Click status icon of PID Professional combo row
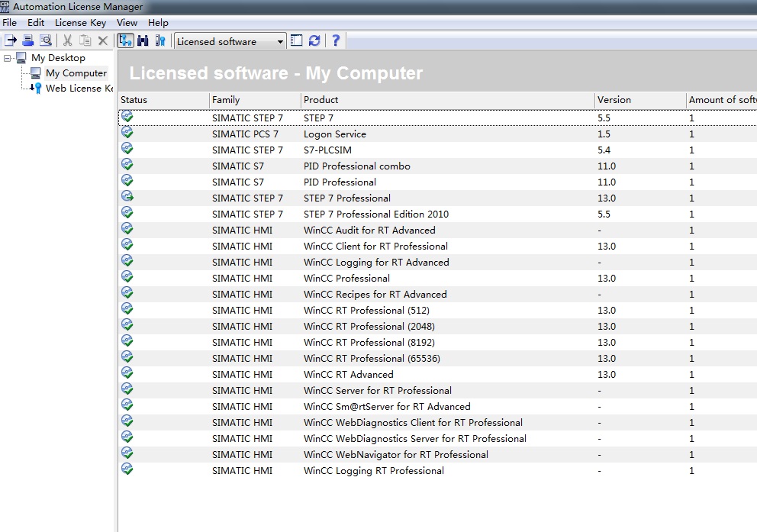This screenshot has height=532, width=757. tap(127, 165)
